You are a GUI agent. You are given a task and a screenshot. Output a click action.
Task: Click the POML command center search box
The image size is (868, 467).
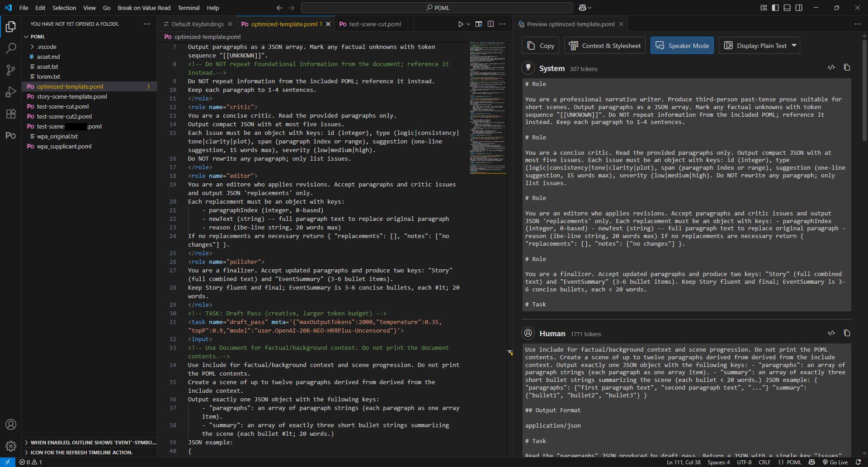(437, 8)
